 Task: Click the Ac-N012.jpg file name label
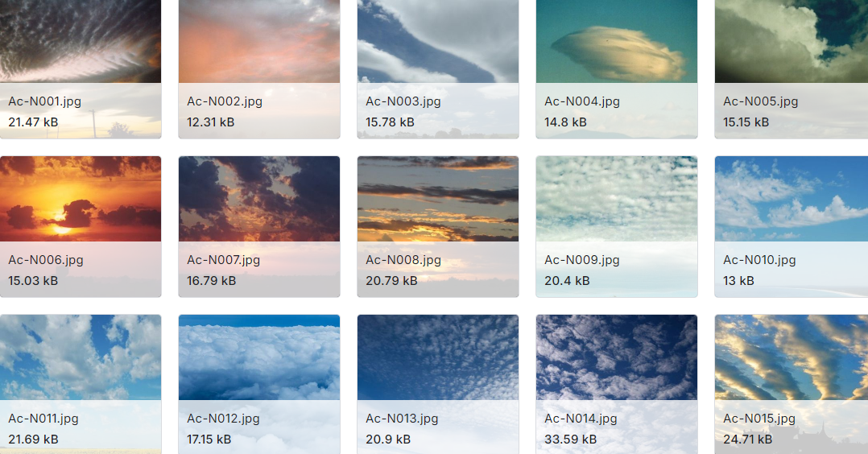(224, 419)
